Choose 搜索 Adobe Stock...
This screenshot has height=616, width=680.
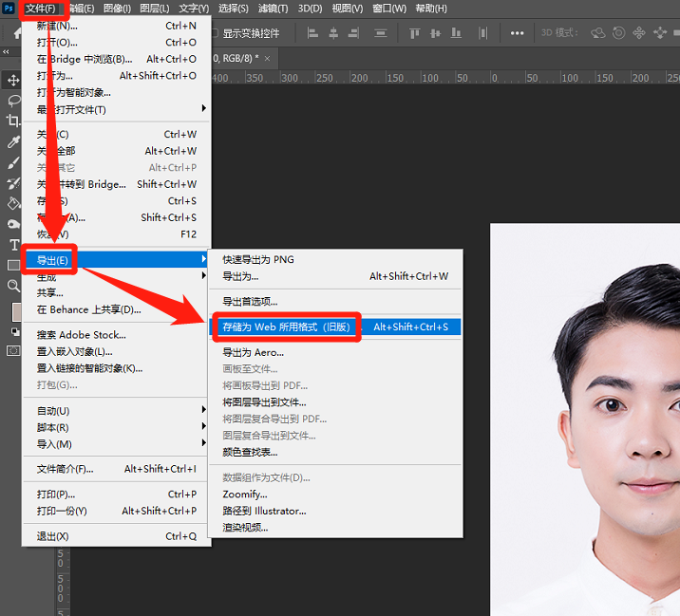(x=117, y=335)
